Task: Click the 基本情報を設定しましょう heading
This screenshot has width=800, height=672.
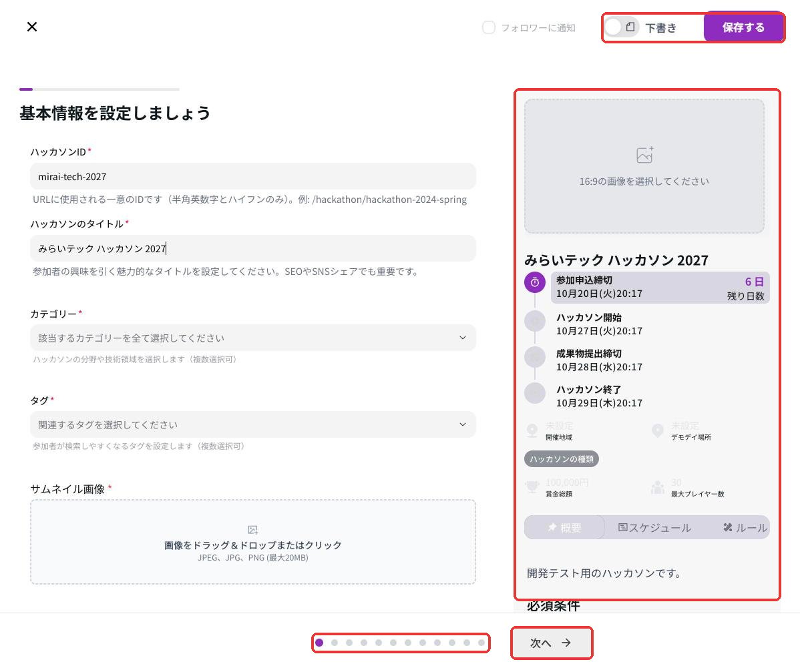Action: (115, 113)
